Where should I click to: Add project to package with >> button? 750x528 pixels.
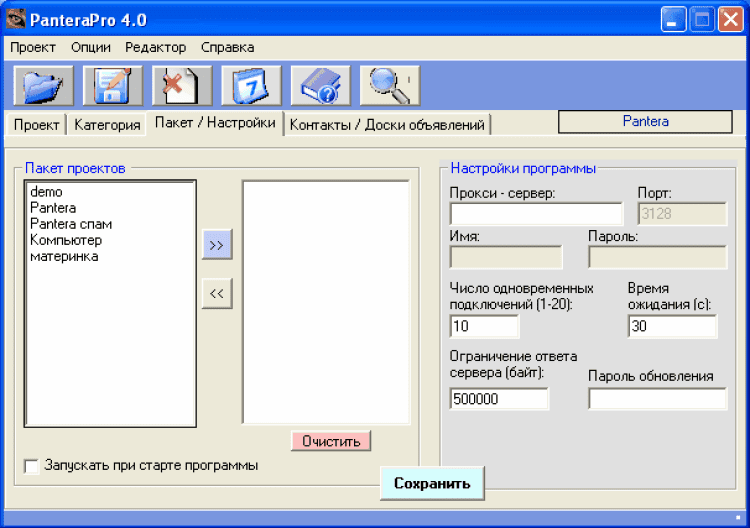tap(217, 245)
